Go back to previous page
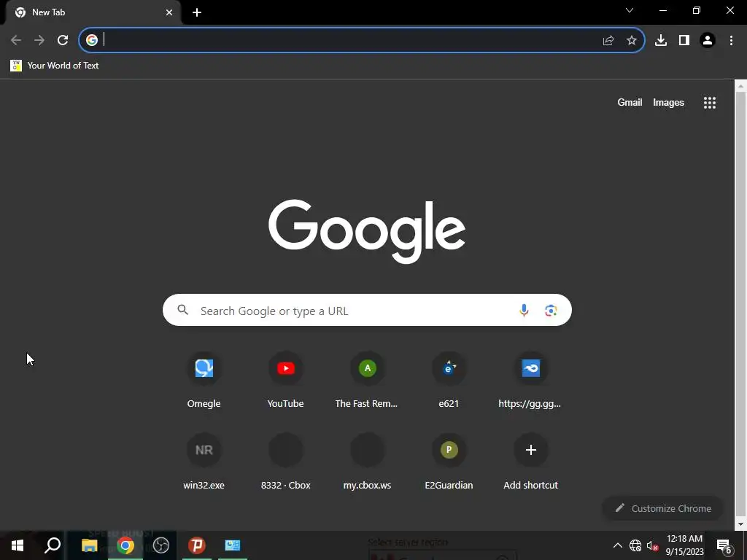The height and width of the screenshot is (560, 747). (x=16, y=41)
